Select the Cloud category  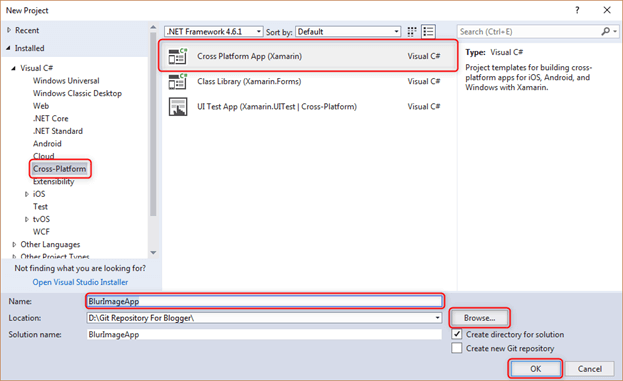point(43,156)
